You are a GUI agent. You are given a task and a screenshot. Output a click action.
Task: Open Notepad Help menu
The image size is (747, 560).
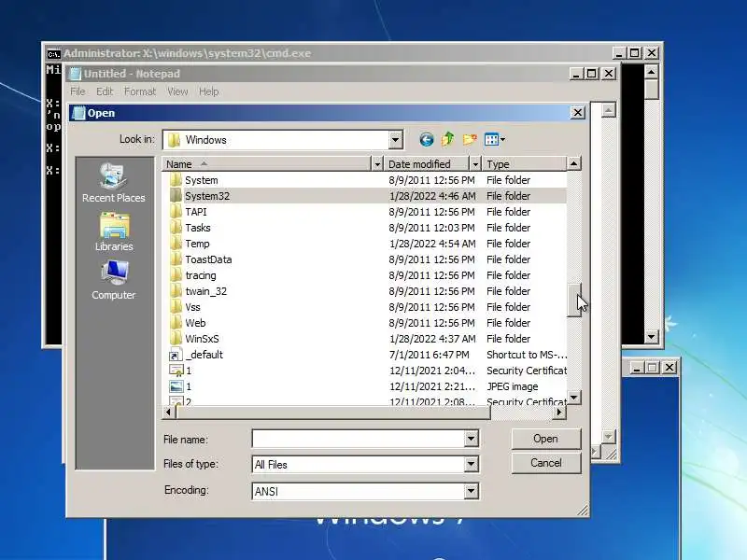tap(208, 91)
